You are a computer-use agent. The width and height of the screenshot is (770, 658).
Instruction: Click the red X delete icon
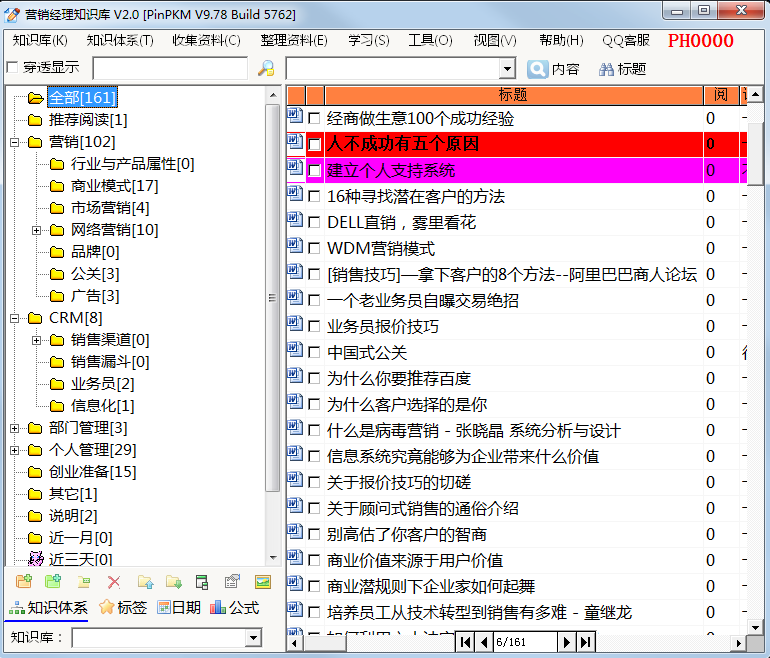pos(113,582)
